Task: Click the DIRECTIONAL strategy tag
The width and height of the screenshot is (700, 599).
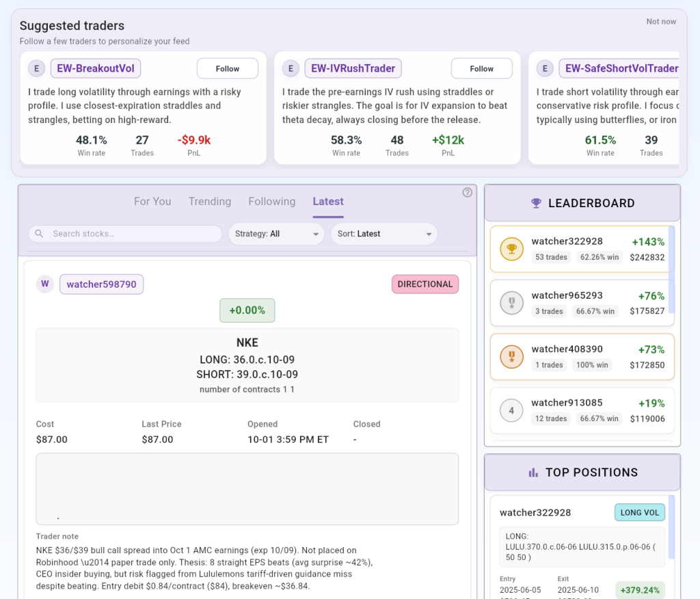Action: [425, 284]
